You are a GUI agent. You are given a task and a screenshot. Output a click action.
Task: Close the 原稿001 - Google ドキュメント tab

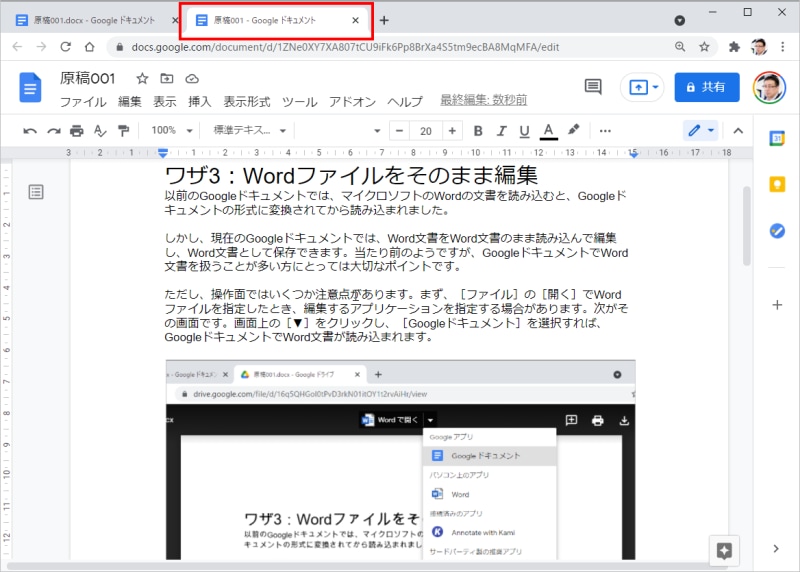point(356,20)
